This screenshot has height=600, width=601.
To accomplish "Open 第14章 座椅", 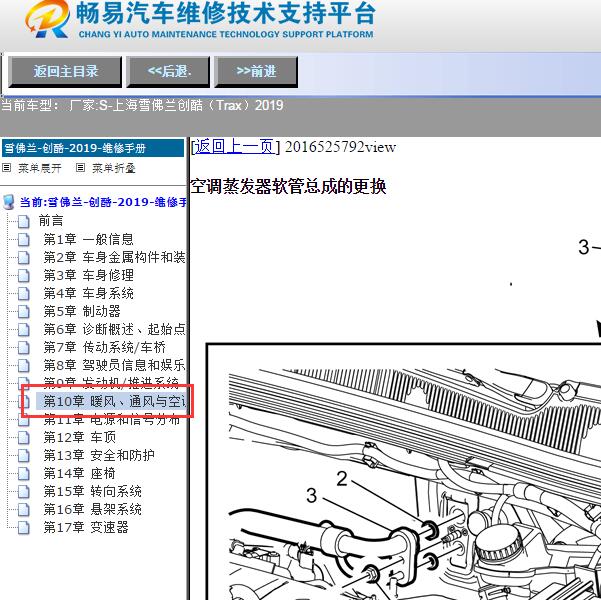I will (79, 473).
